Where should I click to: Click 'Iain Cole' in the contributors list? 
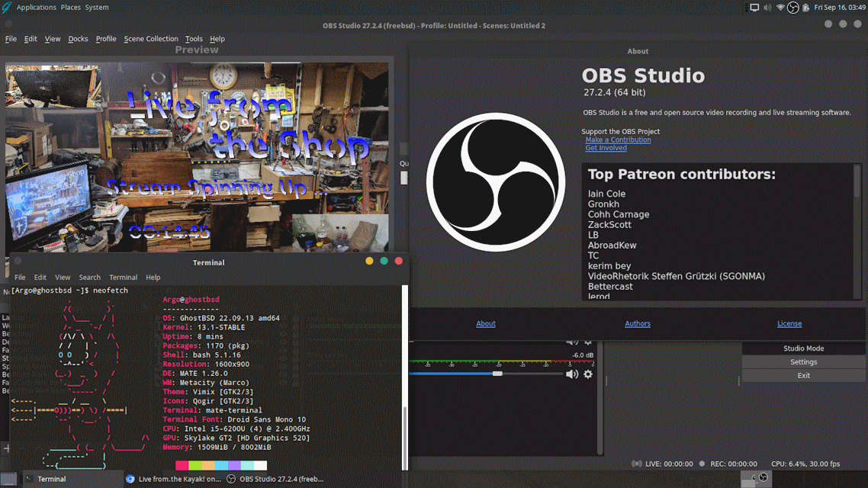[x=606, y=194]
